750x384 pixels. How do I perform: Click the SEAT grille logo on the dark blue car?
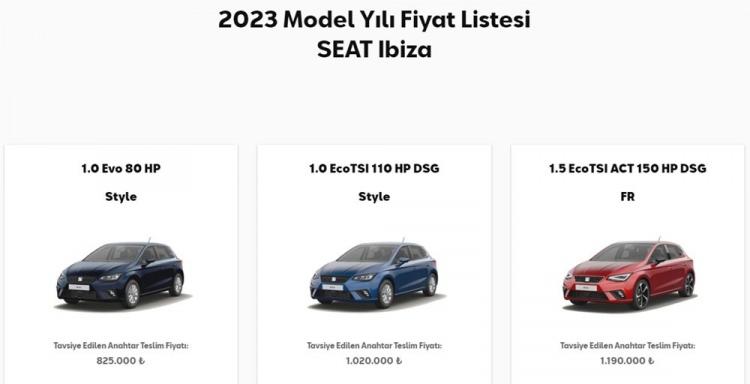point(74,279)
